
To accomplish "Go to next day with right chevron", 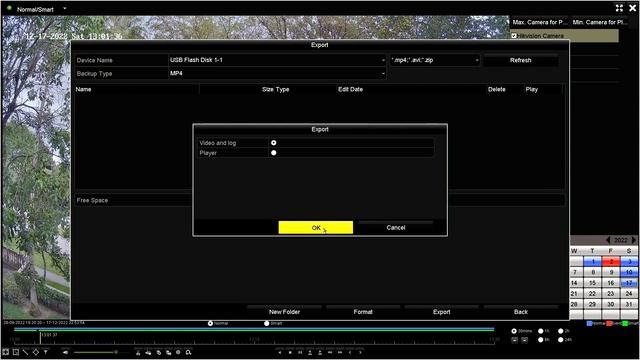I will (360, 352).
